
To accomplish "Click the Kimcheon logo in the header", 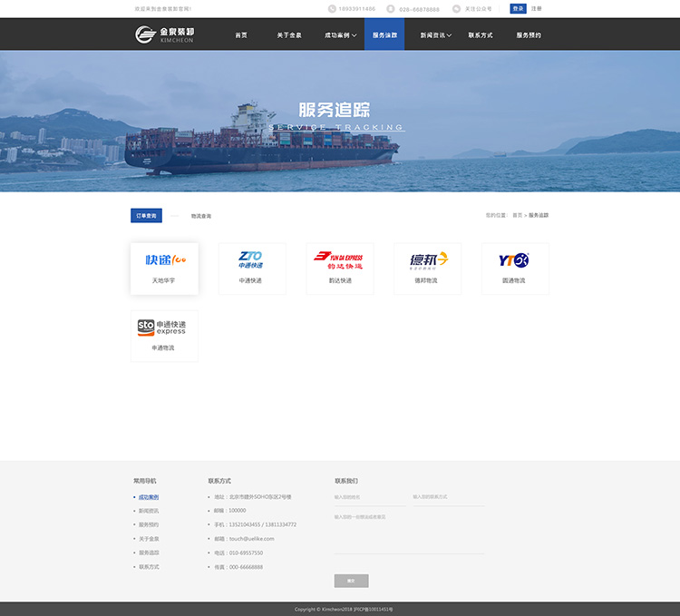I will click(x=164, y=34).
